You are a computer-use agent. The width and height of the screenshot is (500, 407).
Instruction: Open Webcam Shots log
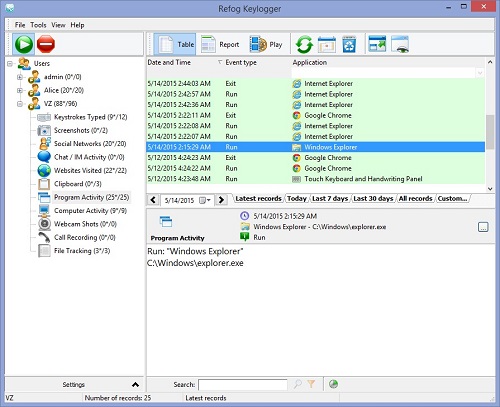pos(85,224)
